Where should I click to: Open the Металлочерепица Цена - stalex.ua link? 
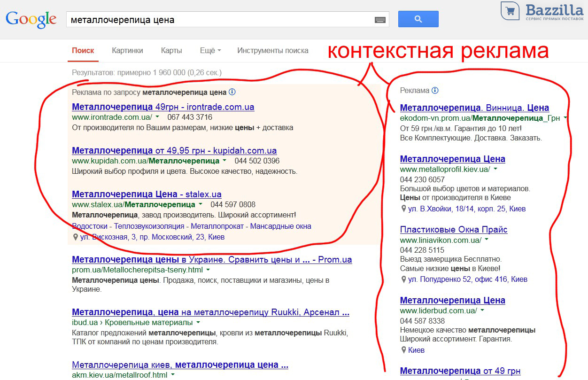147,194
